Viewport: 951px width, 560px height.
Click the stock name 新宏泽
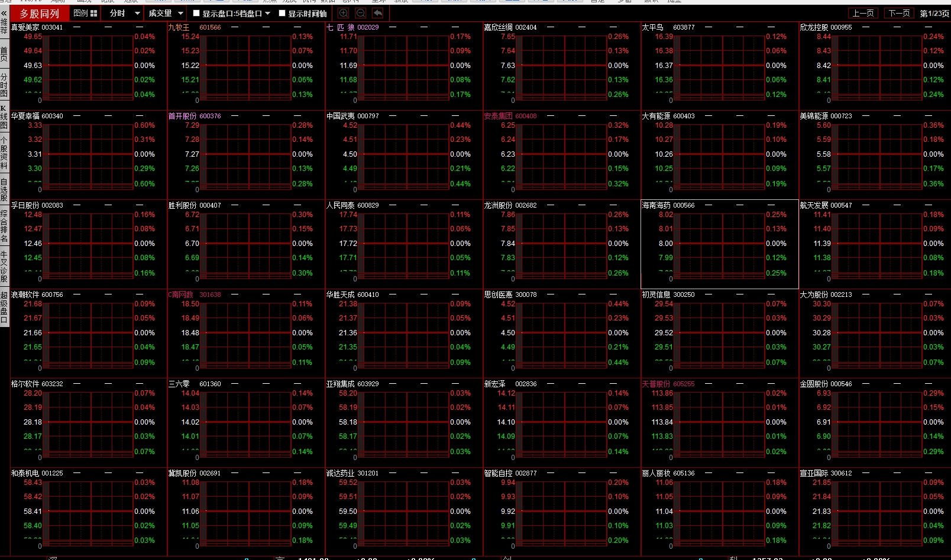click(x=495, y=384)
